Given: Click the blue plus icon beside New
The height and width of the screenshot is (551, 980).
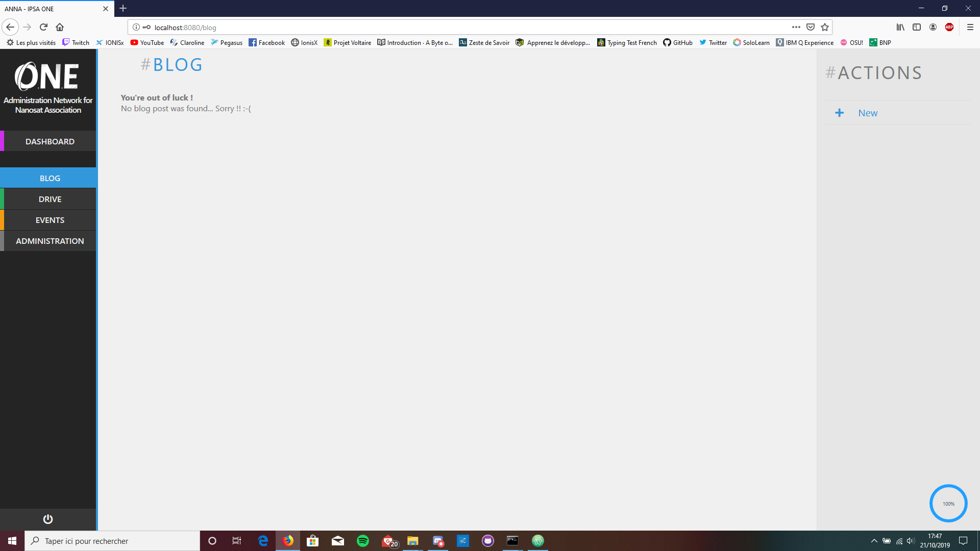Looking at the screenshot, I should (x=839, y=113).
